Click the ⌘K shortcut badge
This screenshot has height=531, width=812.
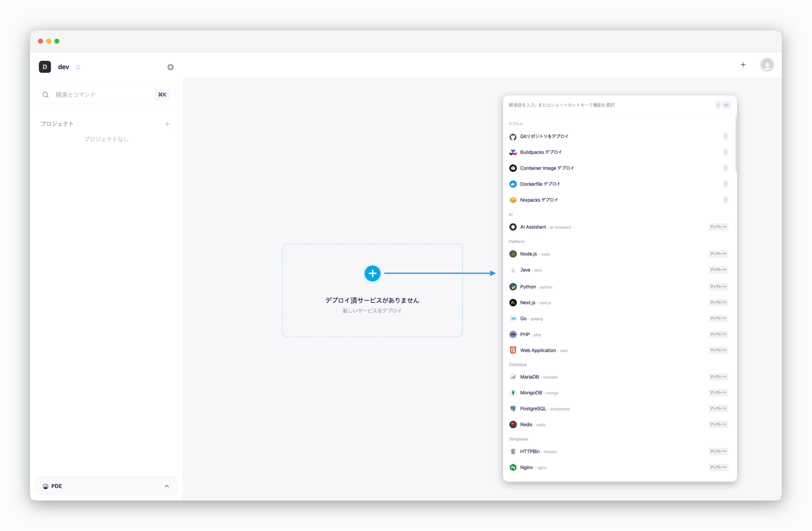click(x=162, y=94)
